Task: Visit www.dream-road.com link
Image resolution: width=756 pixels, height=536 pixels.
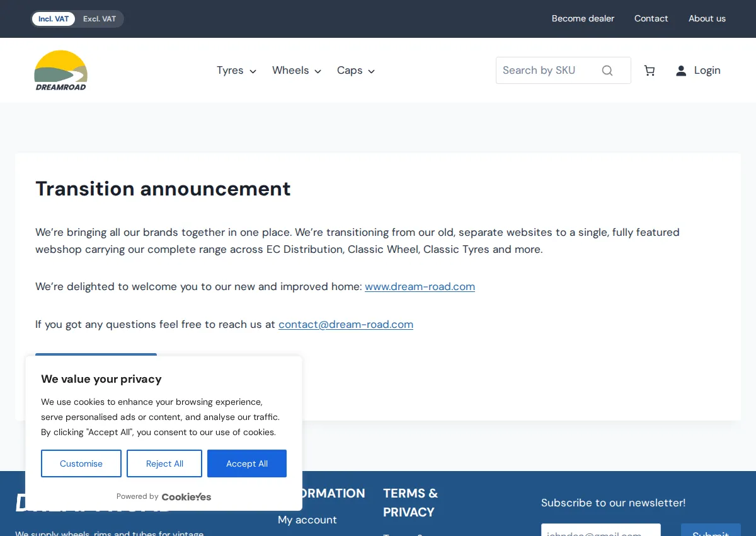Action: 420,286
